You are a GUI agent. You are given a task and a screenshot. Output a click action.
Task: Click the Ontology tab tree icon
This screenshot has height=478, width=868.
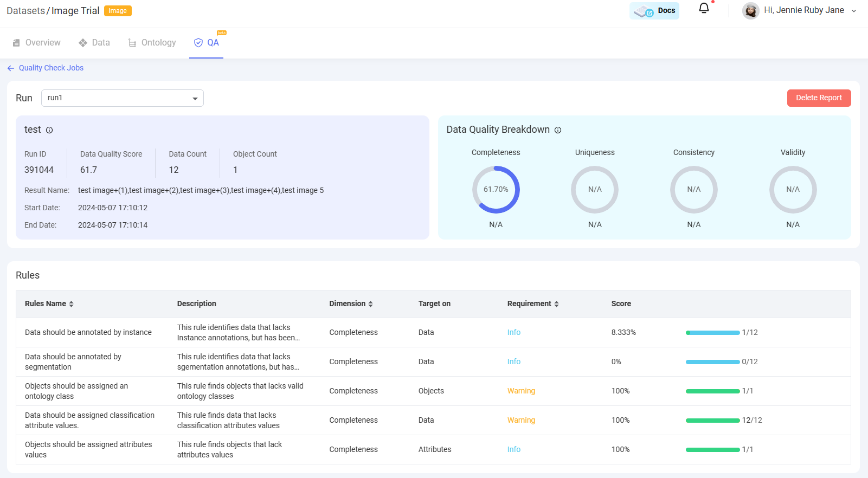(132, 43)
